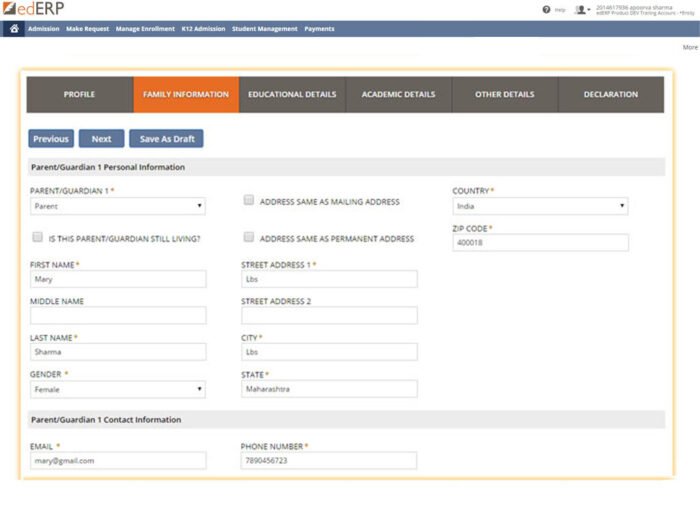Click the Next button
Viewport: 700px width, 525px height.
(101, 138)
